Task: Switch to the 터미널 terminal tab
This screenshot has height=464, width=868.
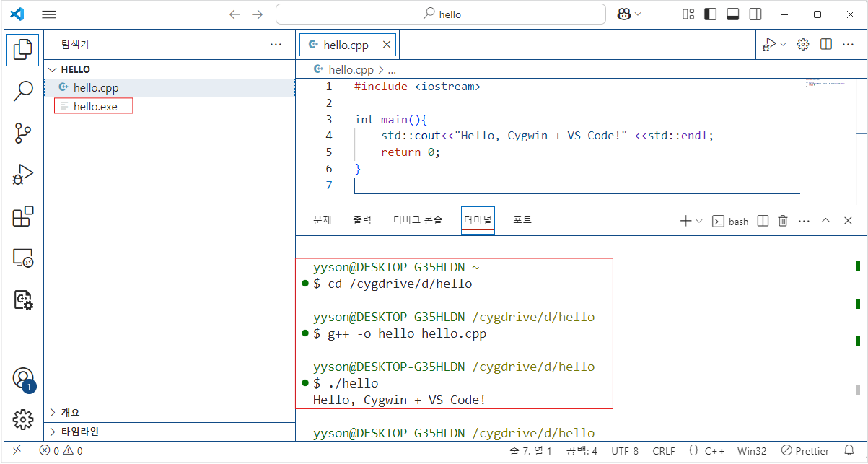Action: [478, 220]
